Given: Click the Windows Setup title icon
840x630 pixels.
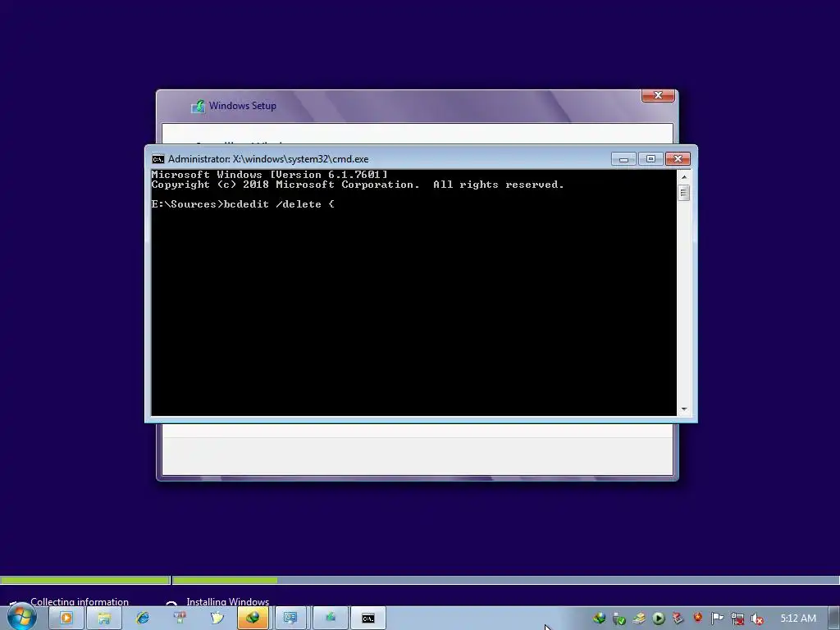Looking at the screenshot, I should coord(199,106).
